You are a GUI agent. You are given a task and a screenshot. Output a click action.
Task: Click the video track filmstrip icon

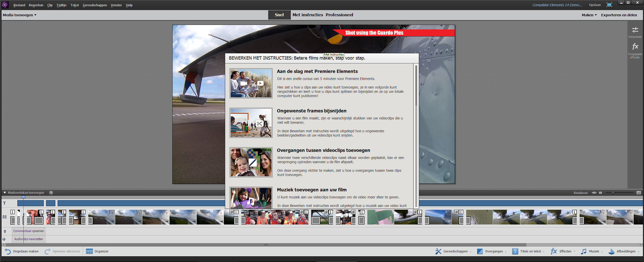click(5, 217)
